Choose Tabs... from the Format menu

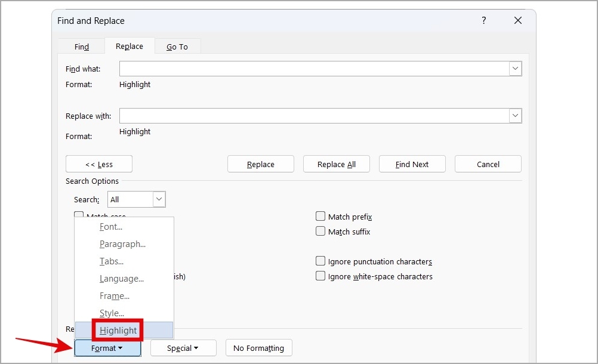(124, 261)
